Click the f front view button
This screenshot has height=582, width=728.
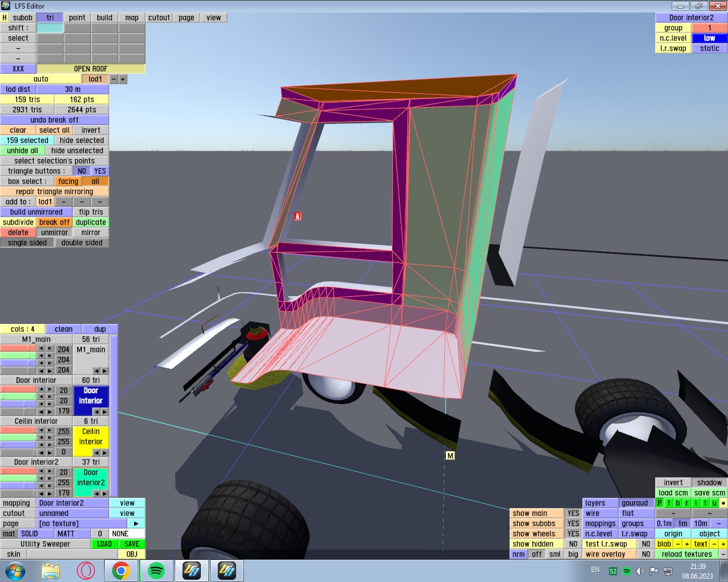click(x=669, y=503)
